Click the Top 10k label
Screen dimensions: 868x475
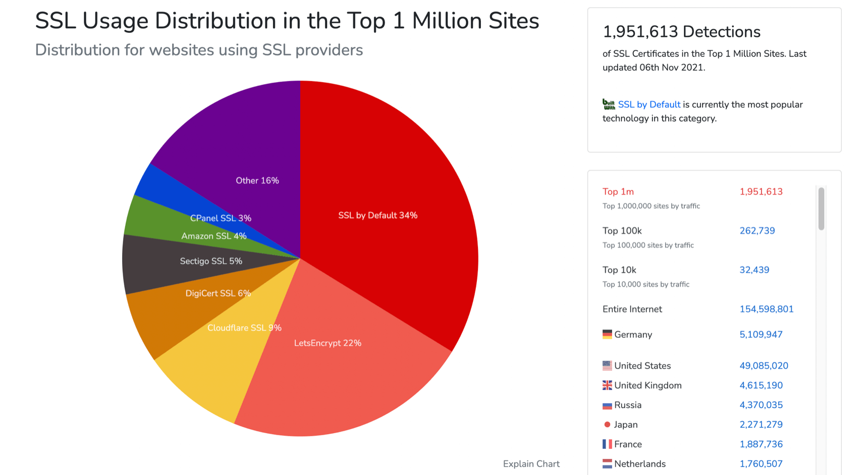[619, 270]
